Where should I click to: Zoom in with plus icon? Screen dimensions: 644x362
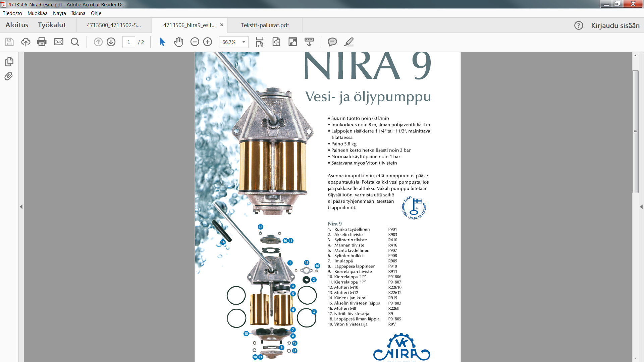pos(208,42)
